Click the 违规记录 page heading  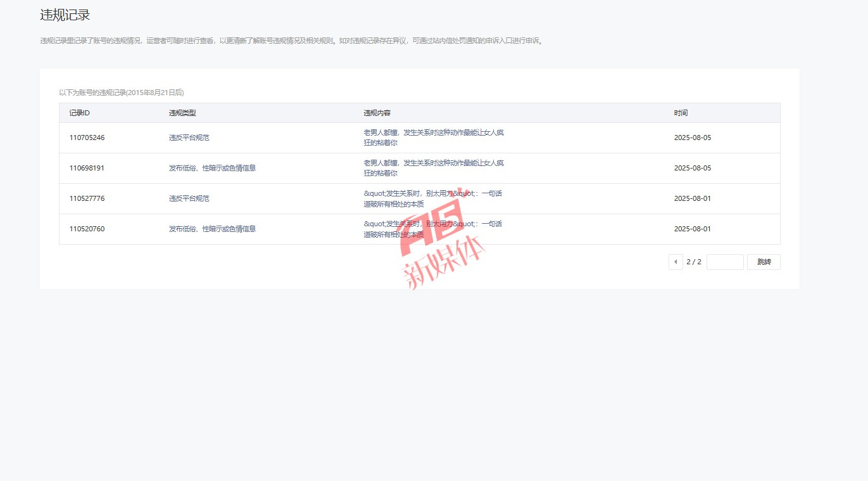click(65, 15)
